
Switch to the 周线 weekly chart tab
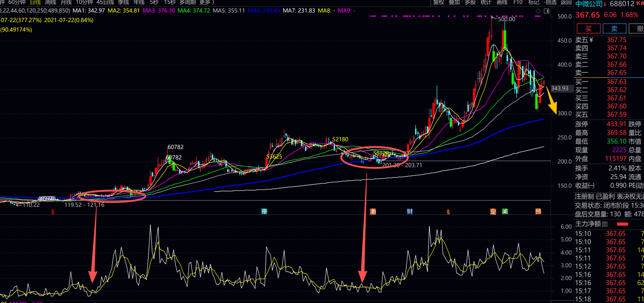51,2
